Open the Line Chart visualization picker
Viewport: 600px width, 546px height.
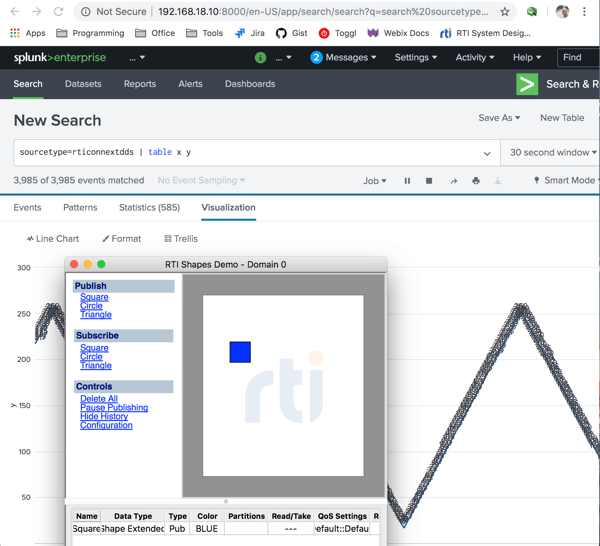coord(52,239)
